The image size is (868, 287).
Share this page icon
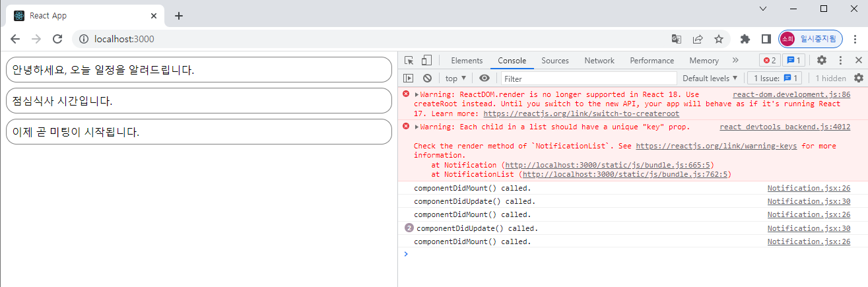pos(698,39)
